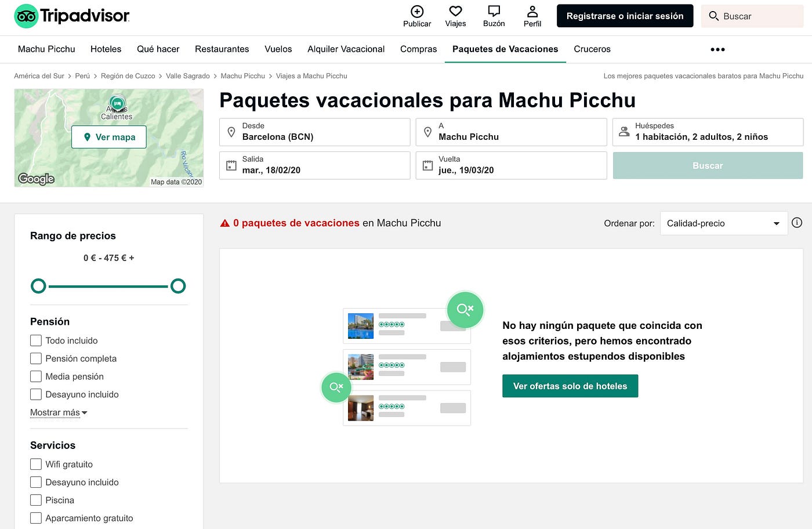Follow América del Sur breadcrumb

tap(39, 76)
